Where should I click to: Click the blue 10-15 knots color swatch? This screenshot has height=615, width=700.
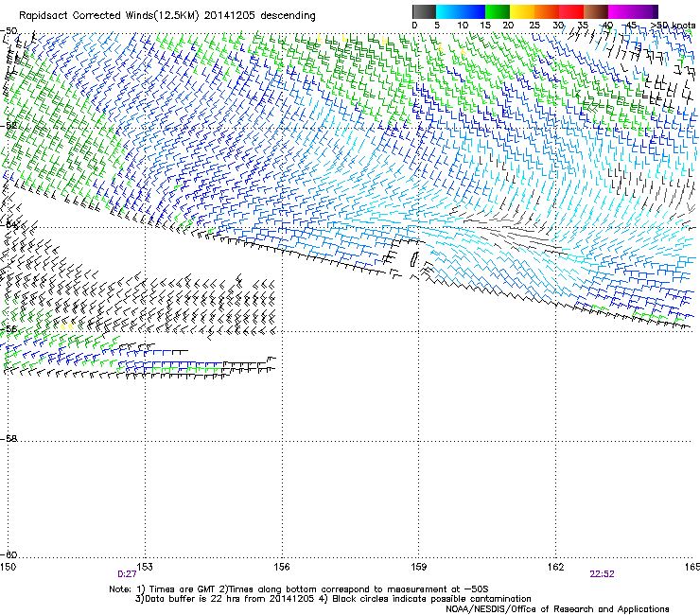[x=473, y=11]
